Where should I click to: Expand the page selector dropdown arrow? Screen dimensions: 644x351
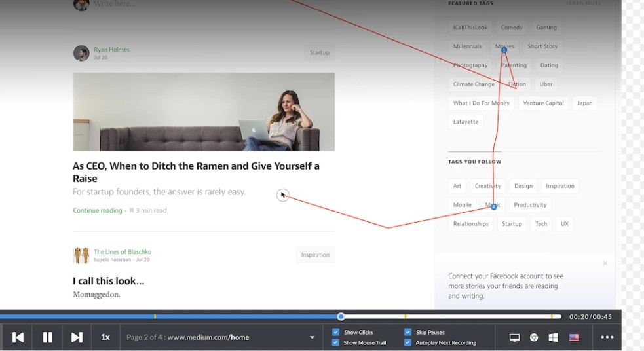(x=312, y=337)
